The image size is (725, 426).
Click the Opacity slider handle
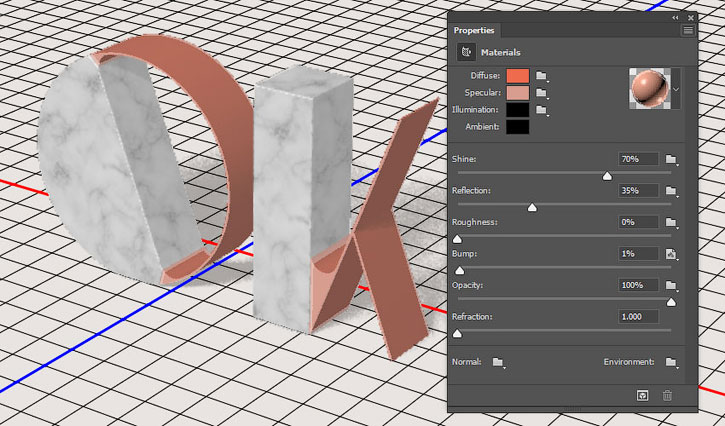pyautogui.click(x=671, y=303)
